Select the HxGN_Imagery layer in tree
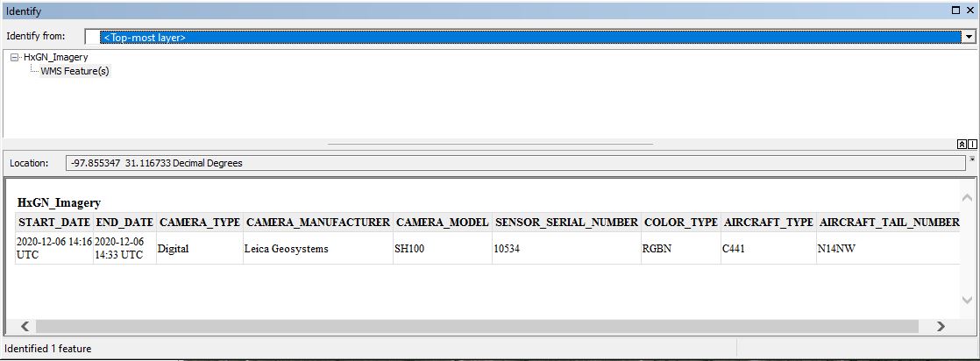 click(x=55, y=58)
